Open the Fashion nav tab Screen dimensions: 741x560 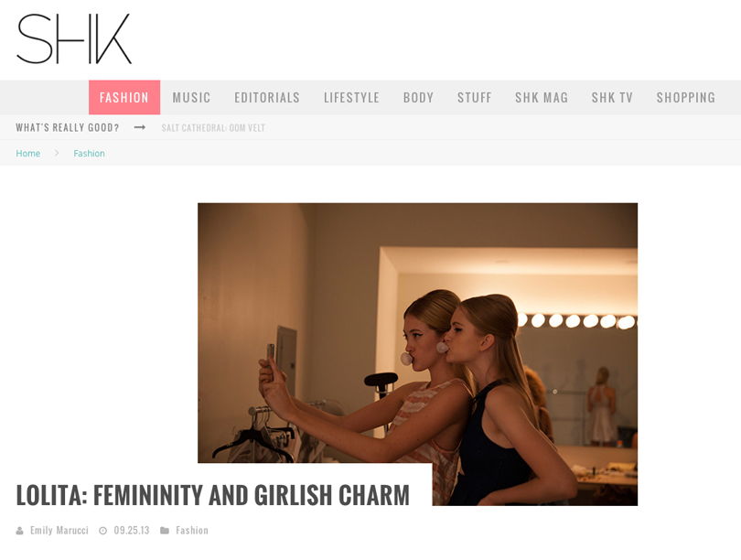[x=124, y=97]
